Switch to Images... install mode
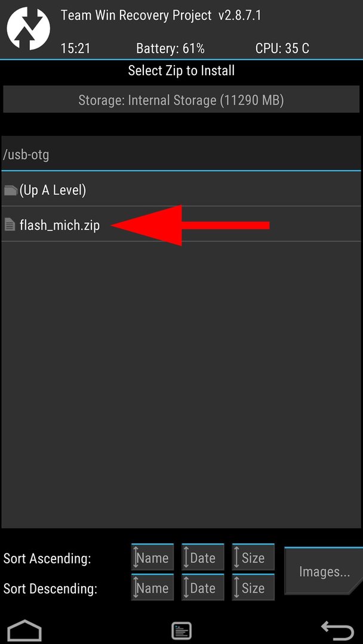Viewport: 363px width, 644px height. (324, 571)
